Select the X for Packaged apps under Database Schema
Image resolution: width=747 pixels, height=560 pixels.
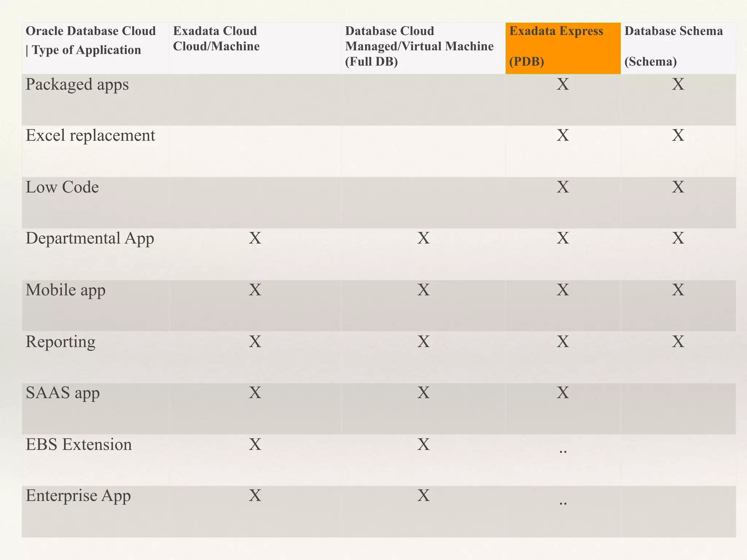tap(678, 84)
